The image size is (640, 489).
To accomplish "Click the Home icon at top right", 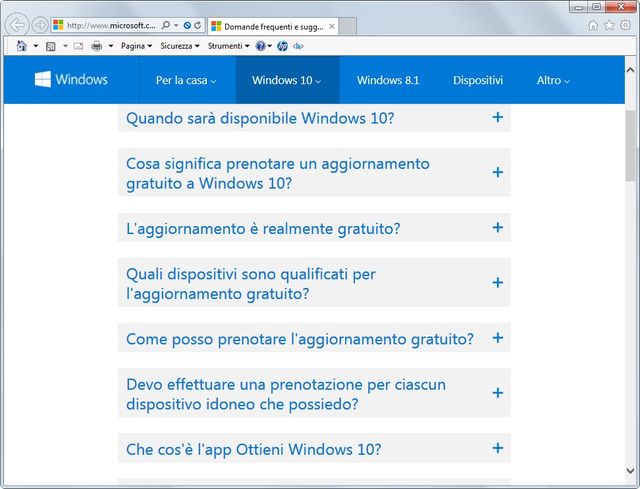I will pyautogui.click(x=593, y=26).
